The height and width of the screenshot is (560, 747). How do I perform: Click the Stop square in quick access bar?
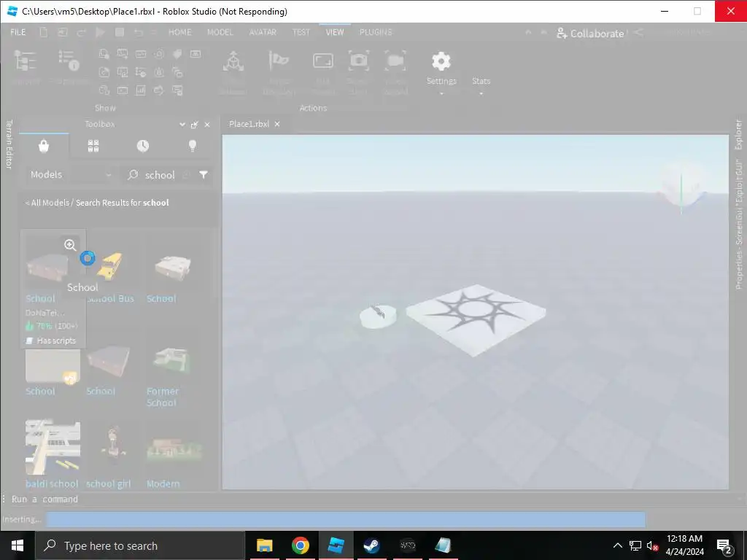(x=120, y=32)
